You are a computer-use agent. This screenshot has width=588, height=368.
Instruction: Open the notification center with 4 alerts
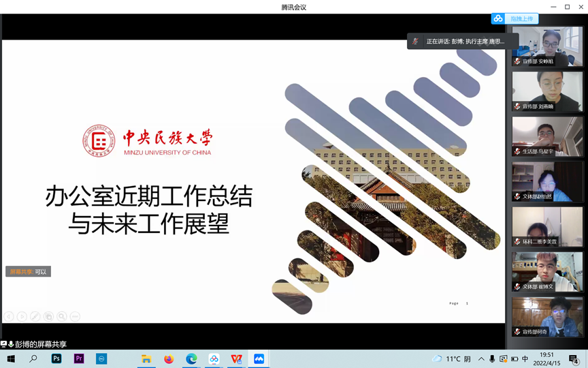[x=574, y=359]
